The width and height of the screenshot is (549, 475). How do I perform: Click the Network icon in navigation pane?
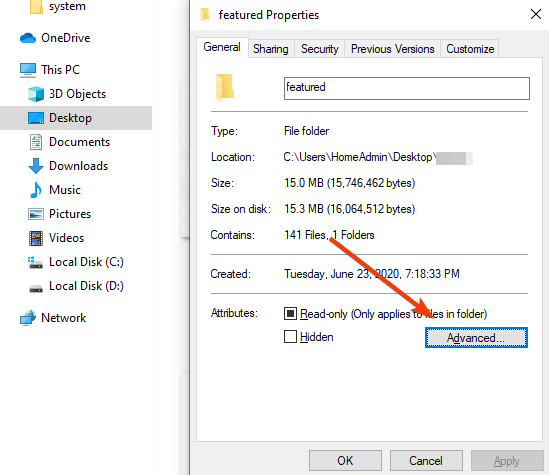[28, 318]
